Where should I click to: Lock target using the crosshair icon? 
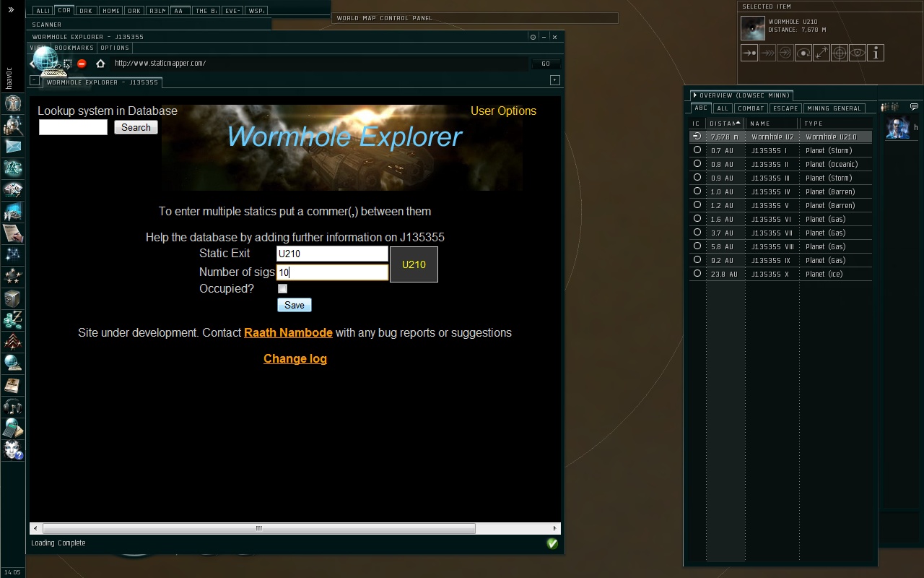click(x=839, y=53)
